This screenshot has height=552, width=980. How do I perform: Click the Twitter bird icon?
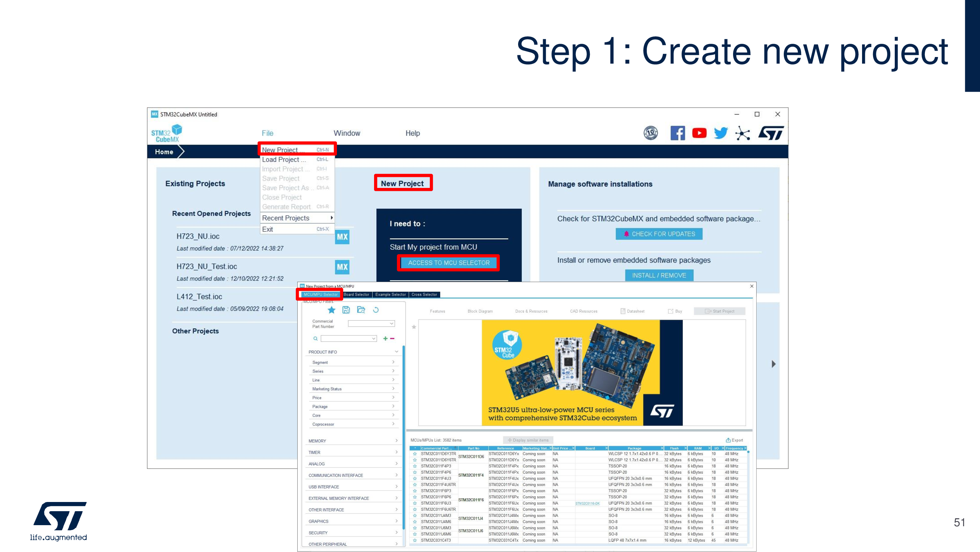point(721,133)
